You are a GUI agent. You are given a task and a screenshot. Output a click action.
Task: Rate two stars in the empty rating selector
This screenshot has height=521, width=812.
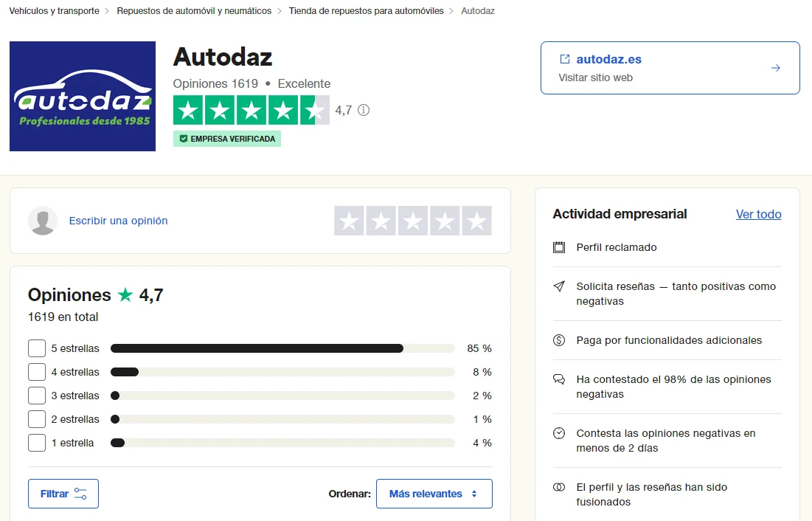tap(381, 221)
